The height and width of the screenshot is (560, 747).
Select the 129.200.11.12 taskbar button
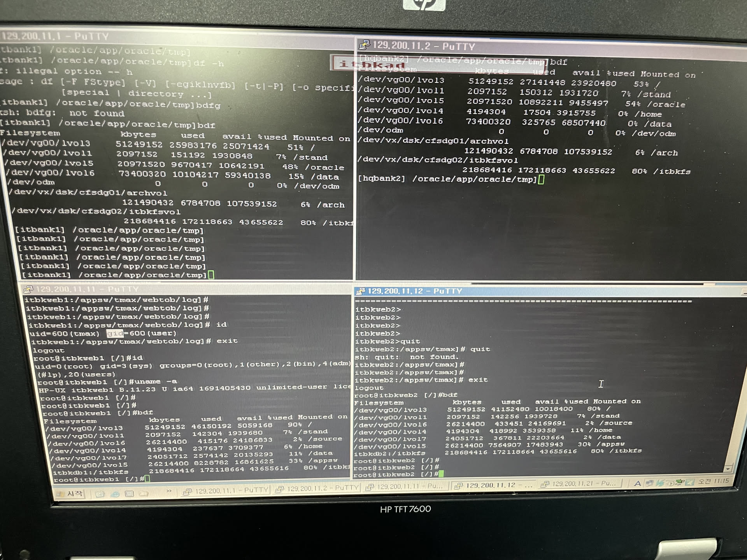point(493,485)
